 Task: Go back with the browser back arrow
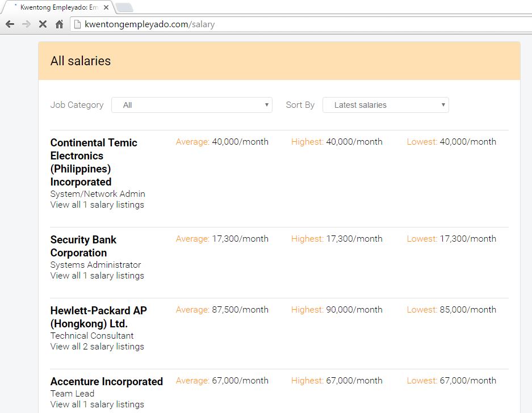(10, 24)
